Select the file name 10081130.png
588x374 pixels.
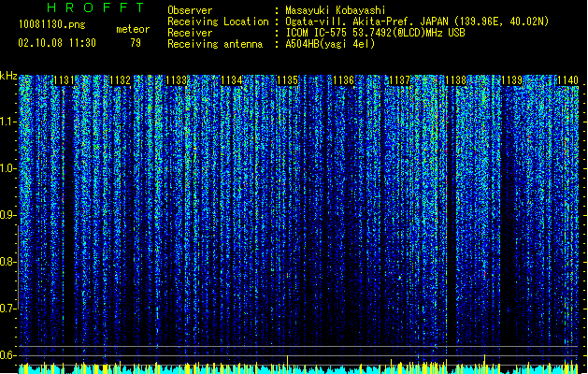pos(52,24)
